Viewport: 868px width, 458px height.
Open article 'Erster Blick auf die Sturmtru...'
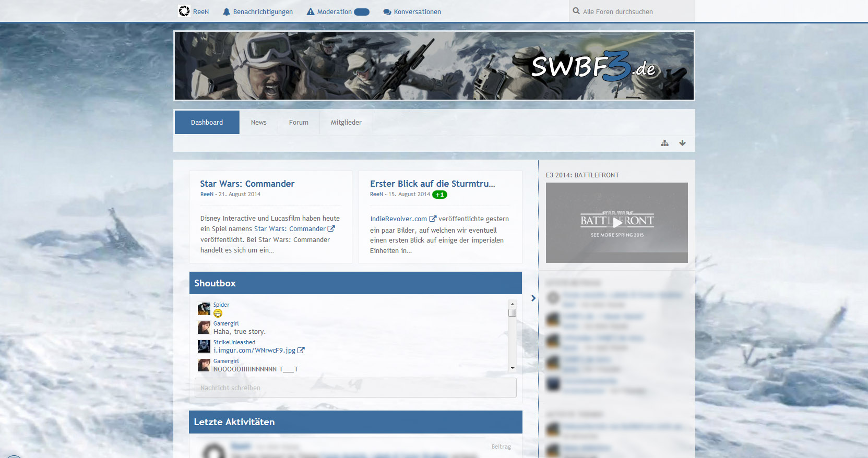click(x=433, y=184)
